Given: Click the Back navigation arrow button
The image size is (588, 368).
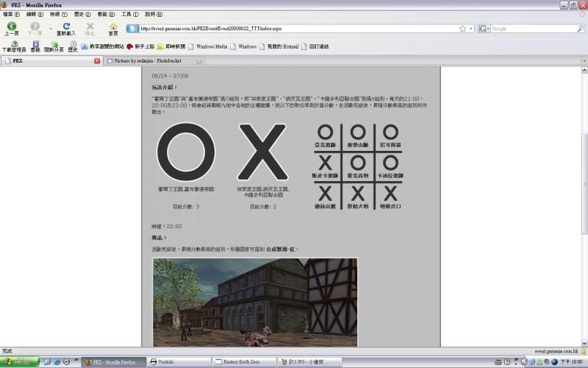Looking at the screenshot, I should pos(12,26).
